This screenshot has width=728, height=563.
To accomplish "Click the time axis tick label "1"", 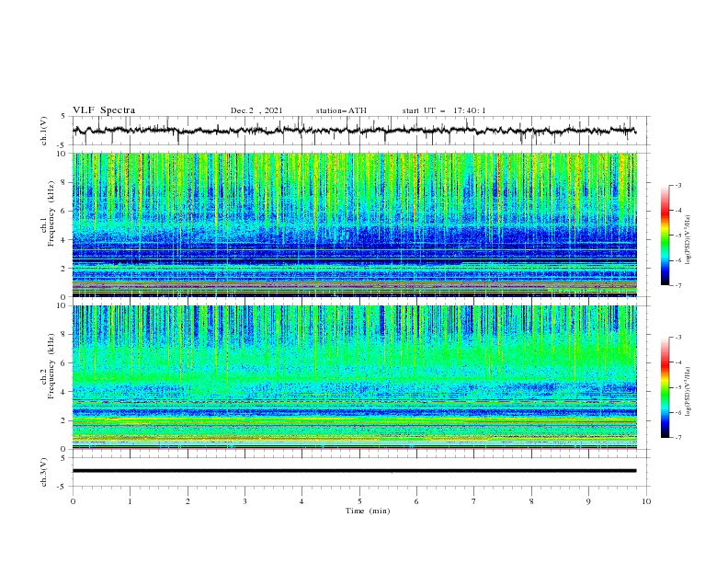I will pyautogui.click(x=130, y=501).
